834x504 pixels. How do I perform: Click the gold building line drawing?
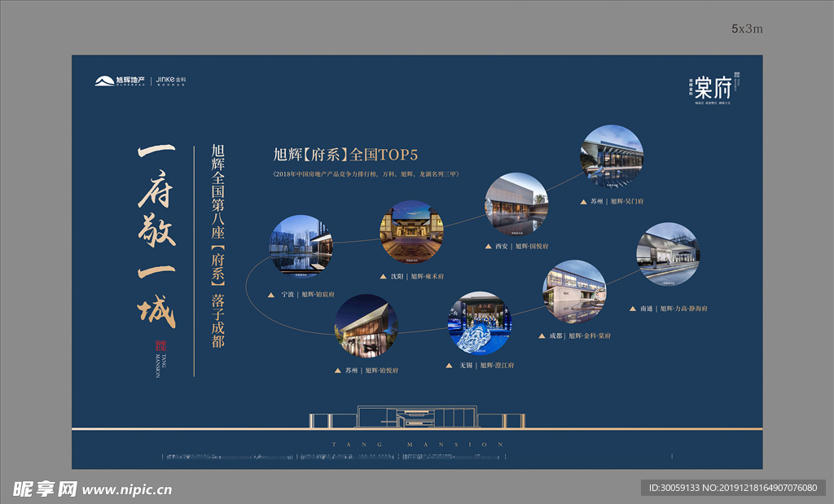(418, 416)
